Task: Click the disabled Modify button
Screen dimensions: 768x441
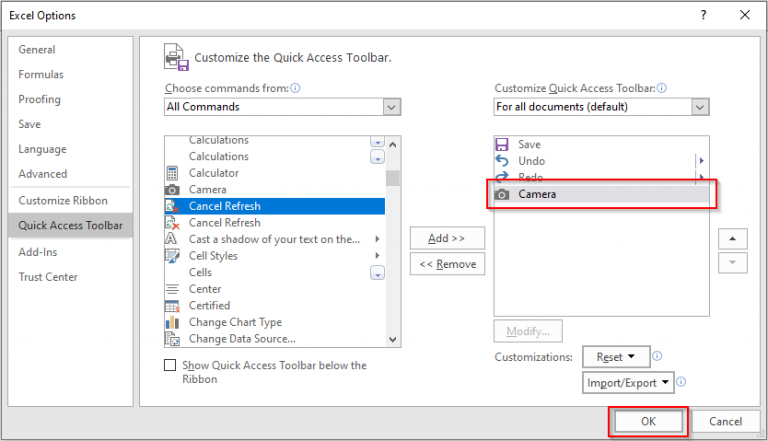Action: (528, 331)
